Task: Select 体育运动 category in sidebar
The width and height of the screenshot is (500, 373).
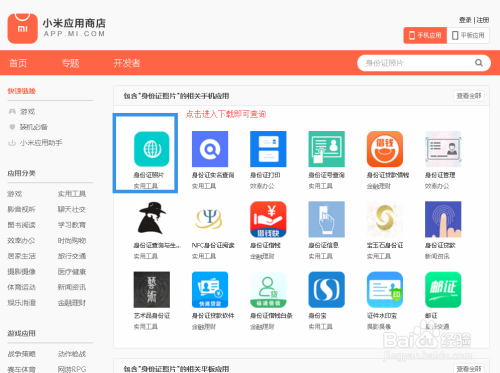Action: coord(21,287)
